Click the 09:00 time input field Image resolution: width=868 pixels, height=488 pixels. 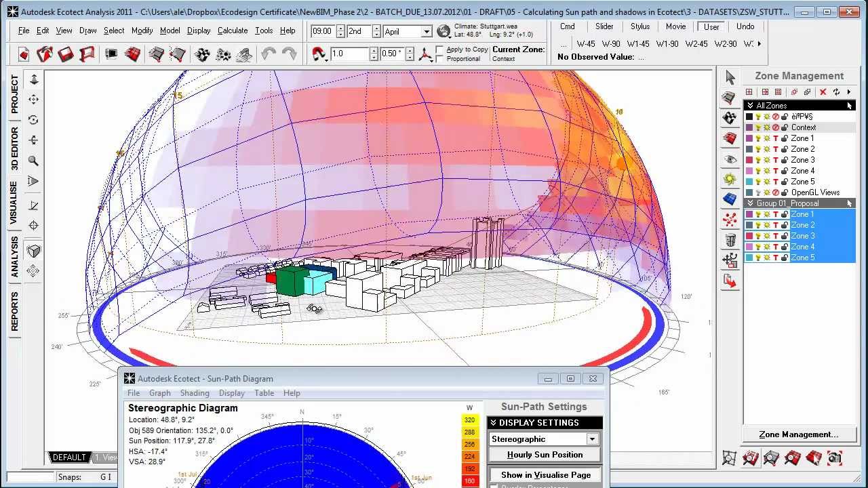point(323,31)
